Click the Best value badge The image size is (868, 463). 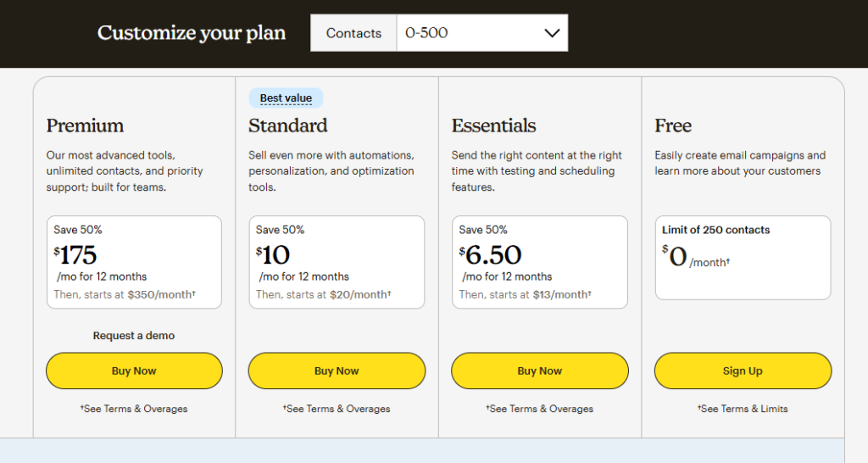286,98
